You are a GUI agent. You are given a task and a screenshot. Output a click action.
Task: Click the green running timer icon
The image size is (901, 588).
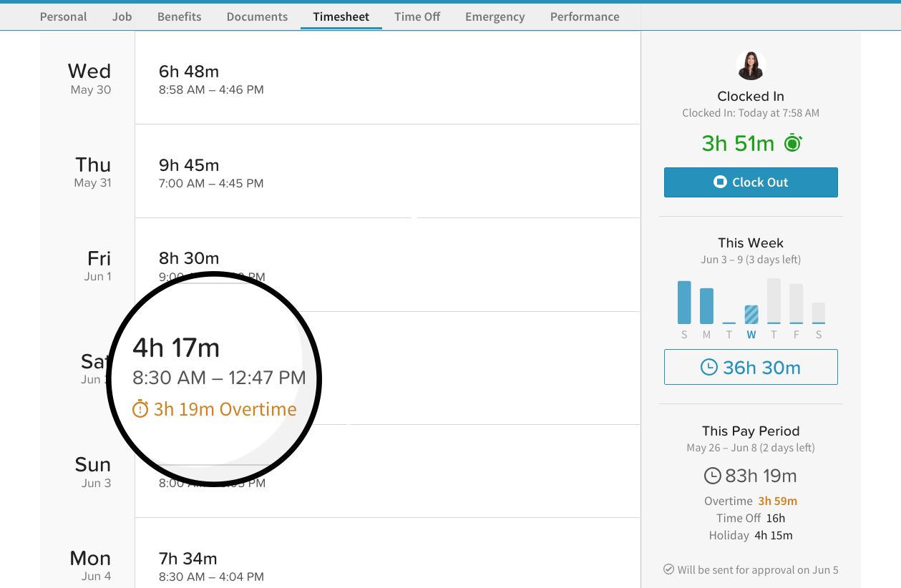(x=793, y=143)
